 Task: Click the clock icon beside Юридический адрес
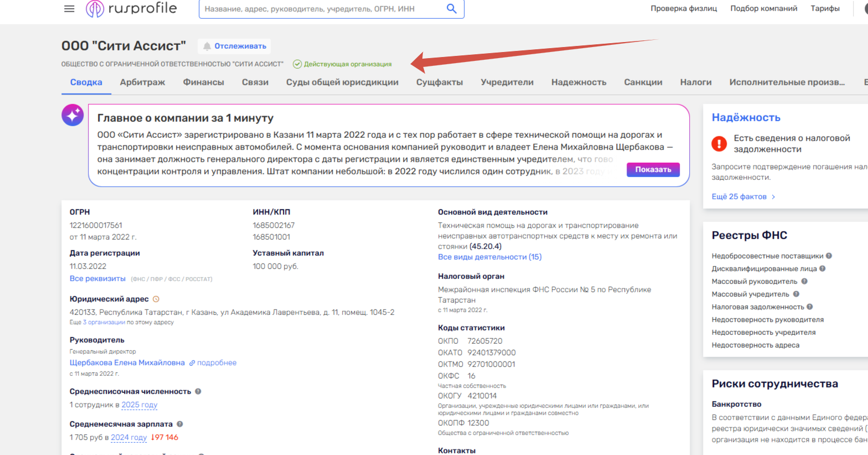(x=156, y=299)
